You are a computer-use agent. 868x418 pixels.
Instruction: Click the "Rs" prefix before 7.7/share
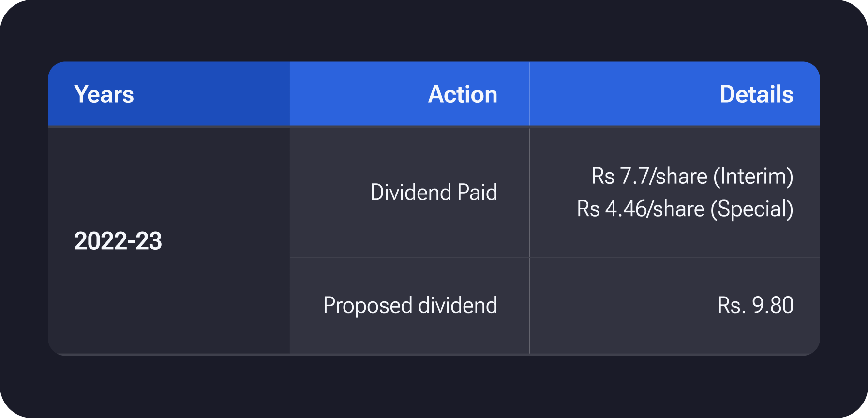tap(603, 176)
